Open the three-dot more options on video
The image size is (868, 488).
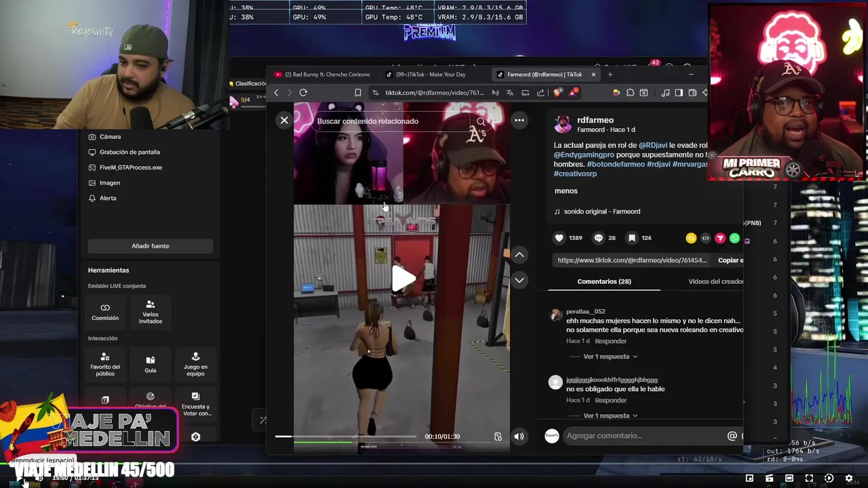[x=519, y=121]
